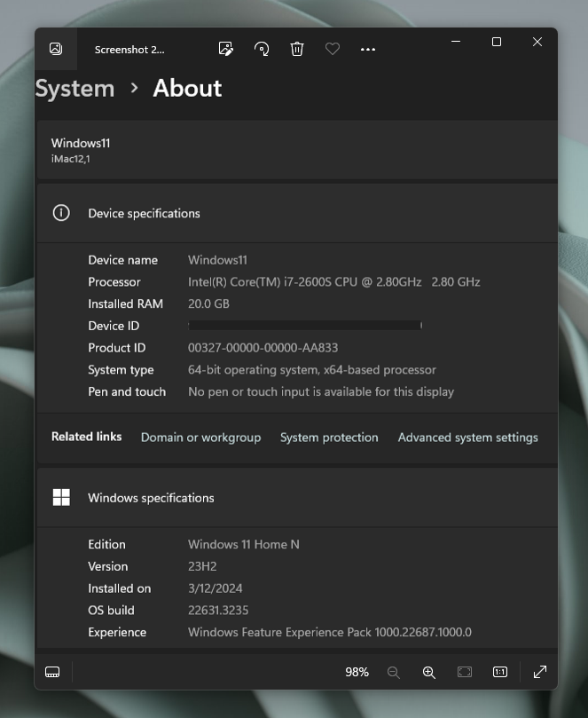Image resolution: width=588 pixels, height=718 pixels.
Task: View actual size with the 1:1 icon
Action: point(500,672)
